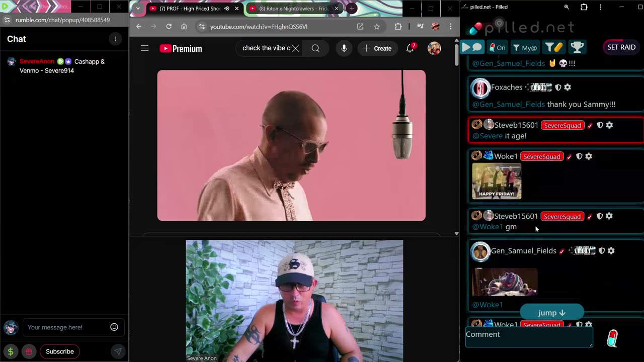Click the @Gen_Samuel_Fields mention in Foxaches message

(x=508, y=105)
